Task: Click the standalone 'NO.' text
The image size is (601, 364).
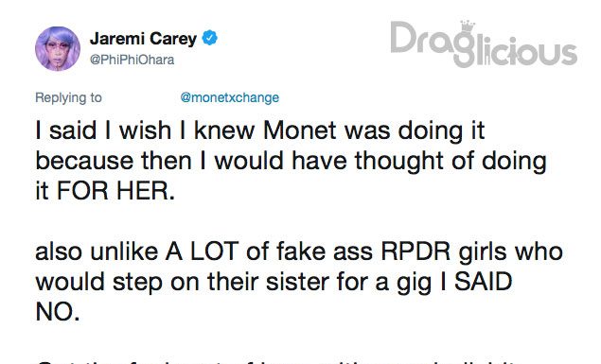Action: coord(58,312)
